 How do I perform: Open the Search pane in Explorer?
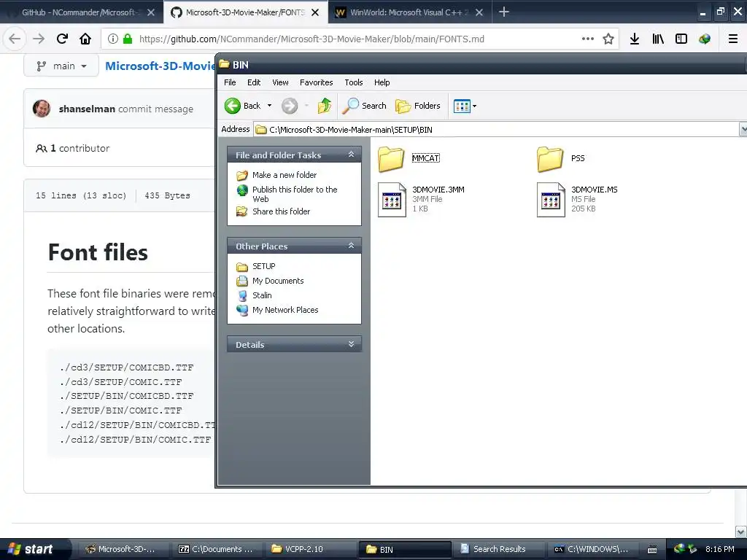click(x=365, y=106)
